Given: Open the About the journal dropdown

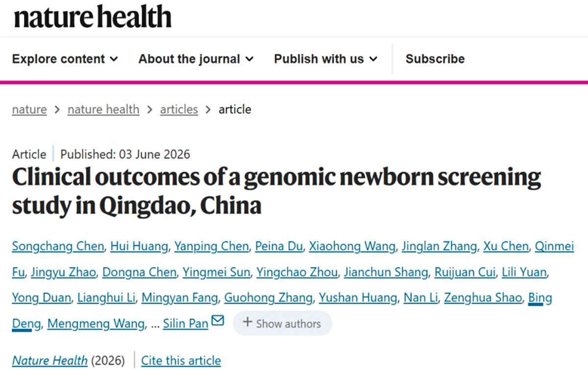Looking at the screenshot, I should pyautogui.click(x=196, y=59).
